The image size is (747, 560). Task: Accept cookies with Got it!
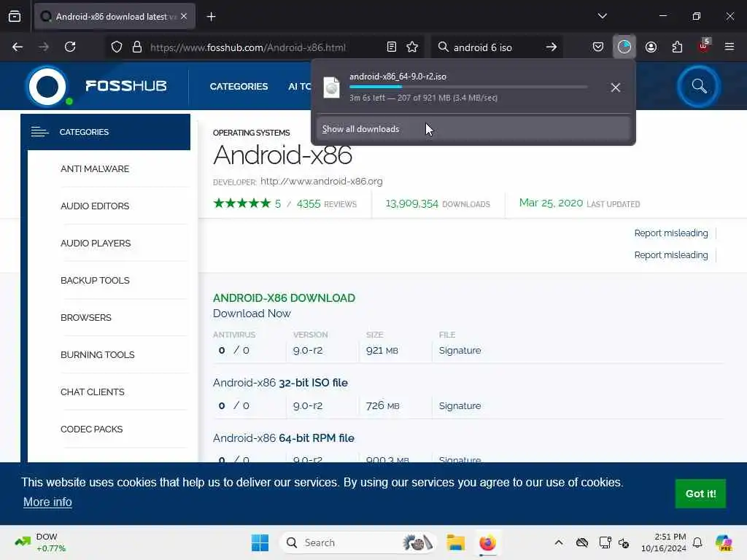coord(700,494)
